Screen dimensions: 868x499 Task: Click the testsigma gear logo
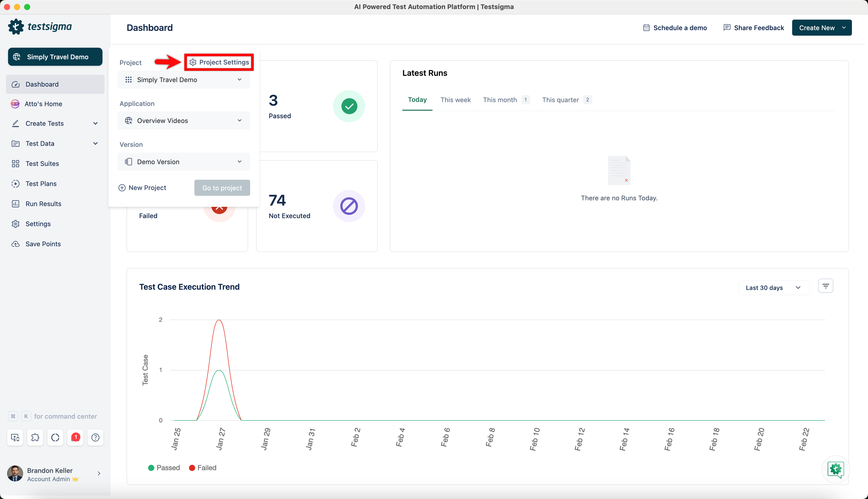(x=16, y=27)
